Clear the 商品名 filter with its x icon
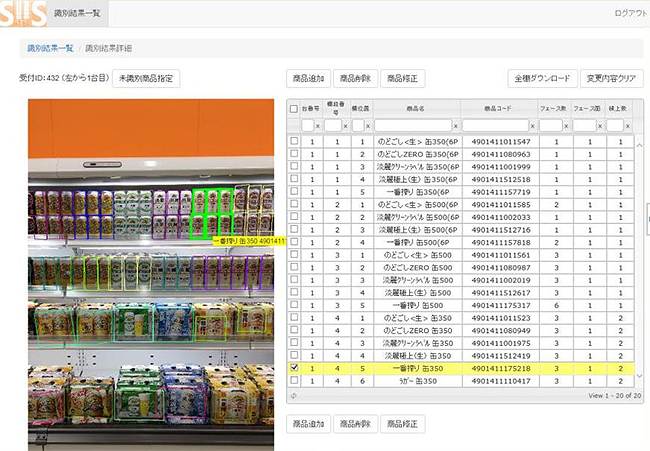Viewport: 650px width, 451px height. click(456, 126)
